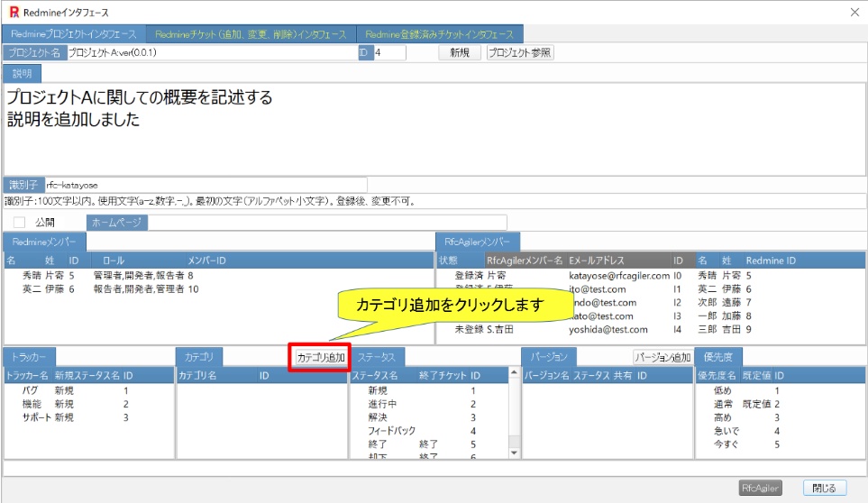The height and width of the screenshot is (503, 868).
Task: Click the バージョン追加 button
Action: pos(662,358)
